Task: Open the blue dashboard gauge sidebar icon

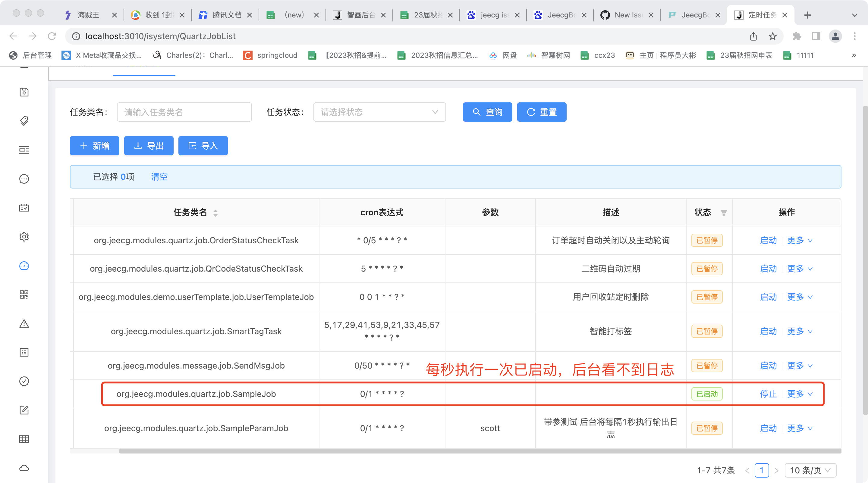Action: pyautogui.click(x=24, y=266)
